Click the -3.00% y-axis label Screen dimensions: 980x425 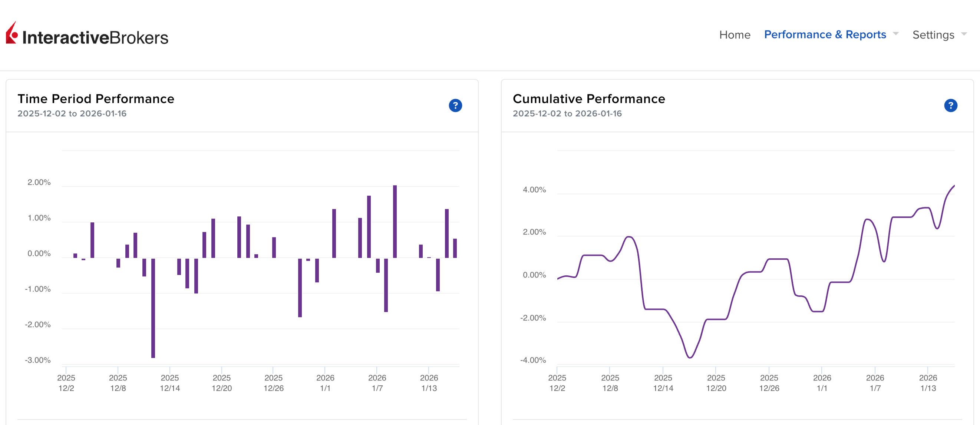pyautogui.click(x=38, y=360)
